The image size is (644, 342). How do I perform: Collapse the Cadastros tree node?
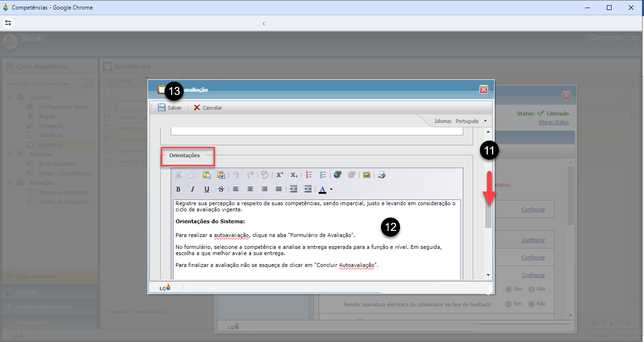[x=10, y=97]
